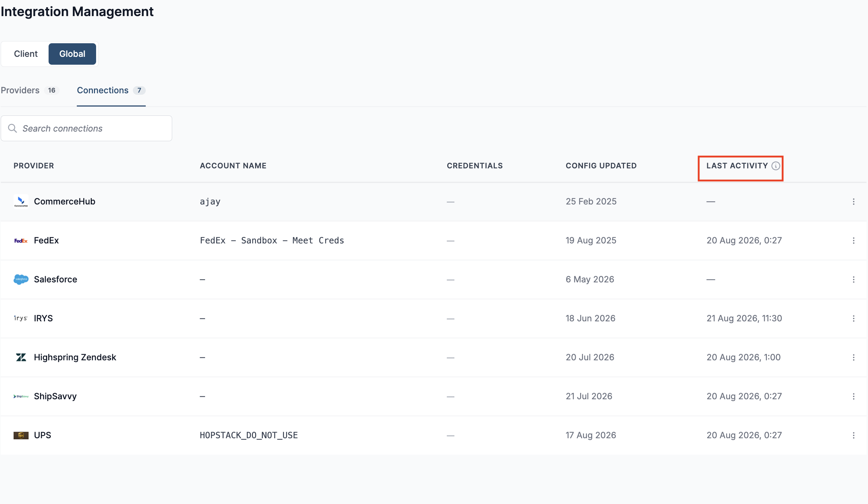
Task: Click the CommerceHub provider logo
Action: tap(21, 201)
